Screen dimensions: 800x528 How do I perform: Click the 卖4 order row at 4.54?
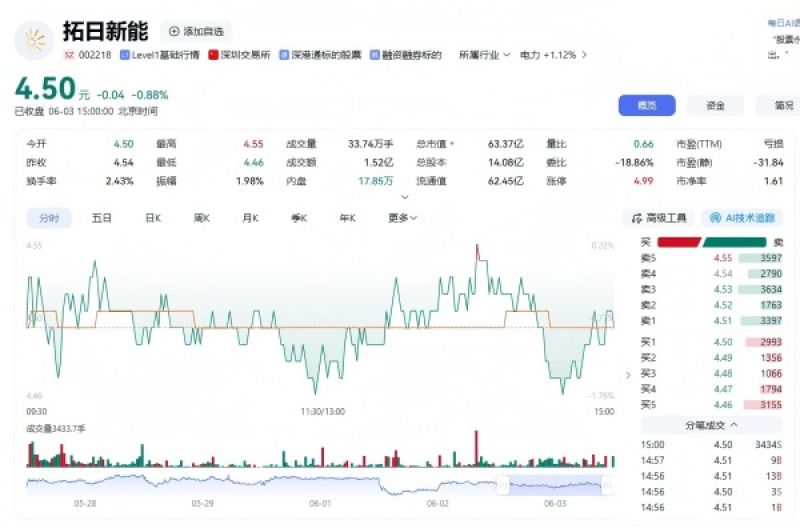[x=711, y=274]
